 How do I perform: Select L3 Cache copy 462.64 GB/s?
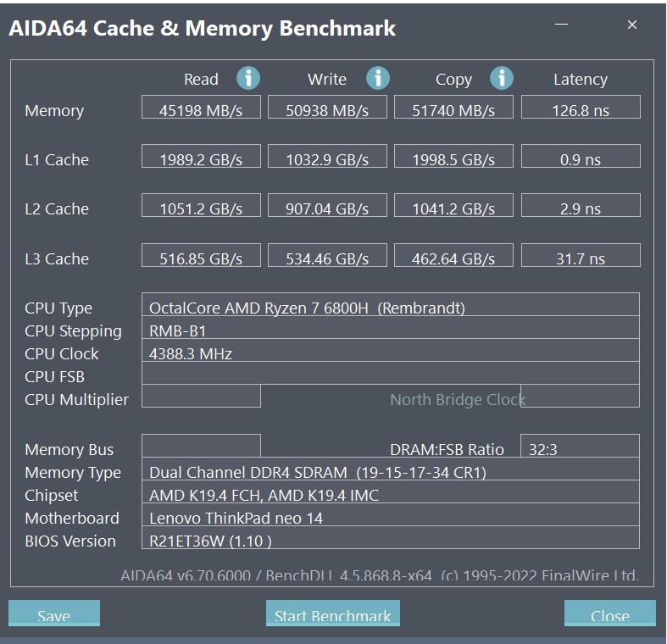pyautogui.click(x=453, y=255)
